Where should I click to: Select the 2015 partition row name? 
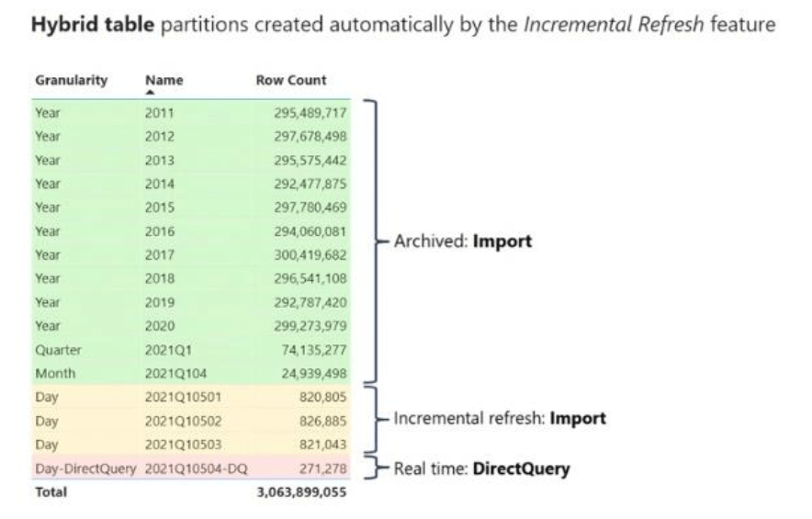click(159, 208)
